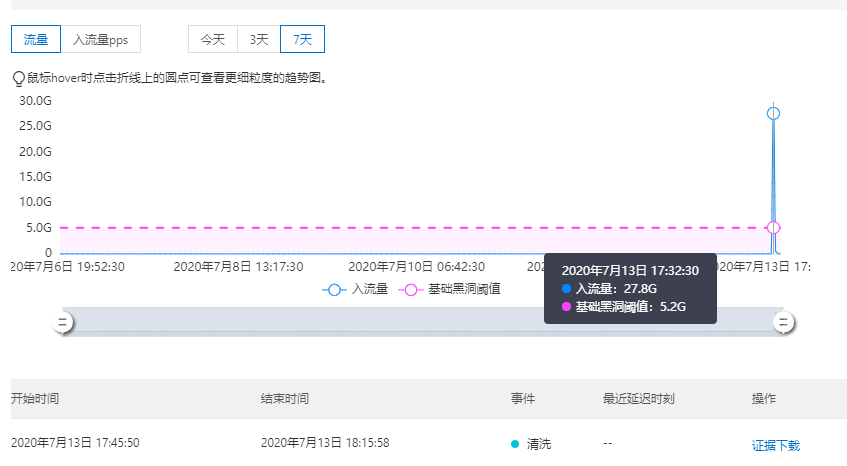Select start time 2020年7月13日 17:45:50
Screen dimensions: 847x466
pos(75,443)
